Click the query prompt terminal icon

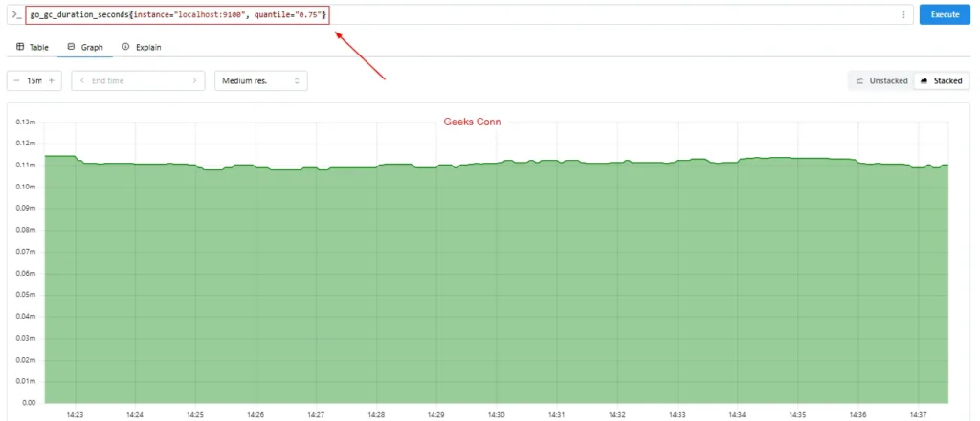point(16,15)
